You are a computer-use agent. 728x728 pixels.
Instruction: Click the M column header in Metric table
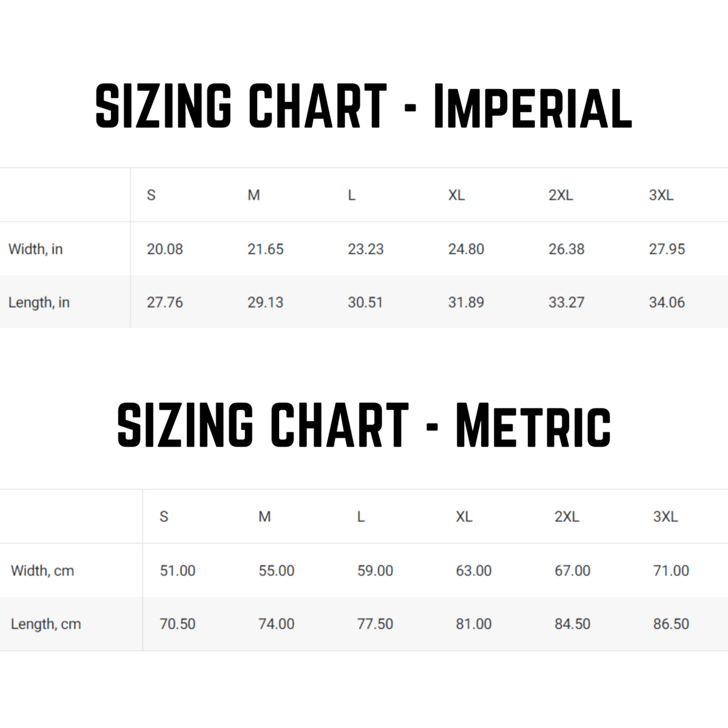pyautogui.click(x=265, y=517)
